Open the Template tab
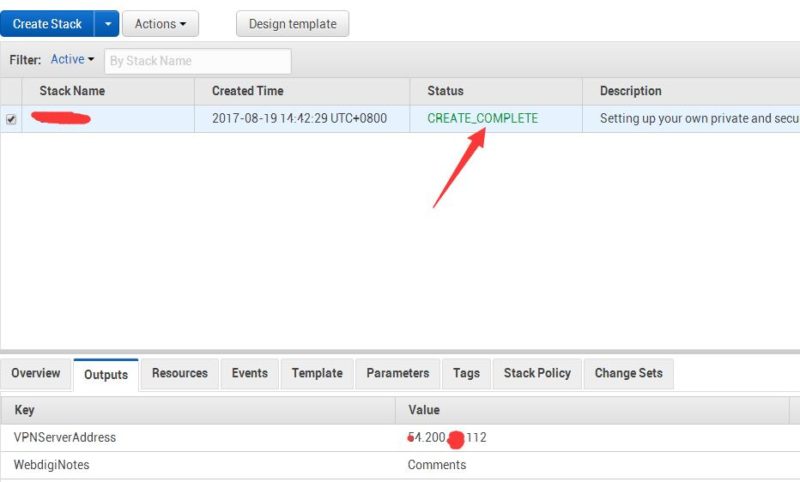The height and width of the screenshot is (482, 800). (317, 373)
